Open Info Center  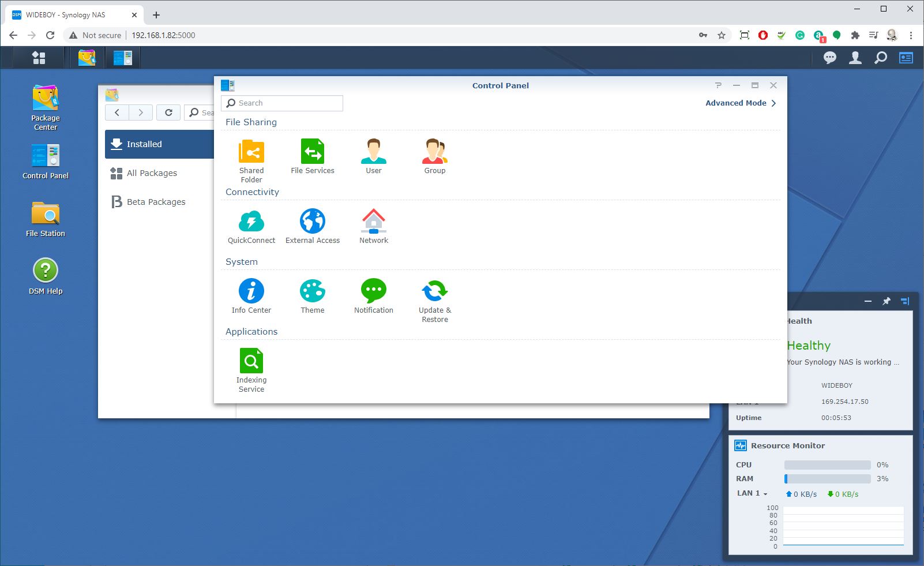[x=251, y=296]
